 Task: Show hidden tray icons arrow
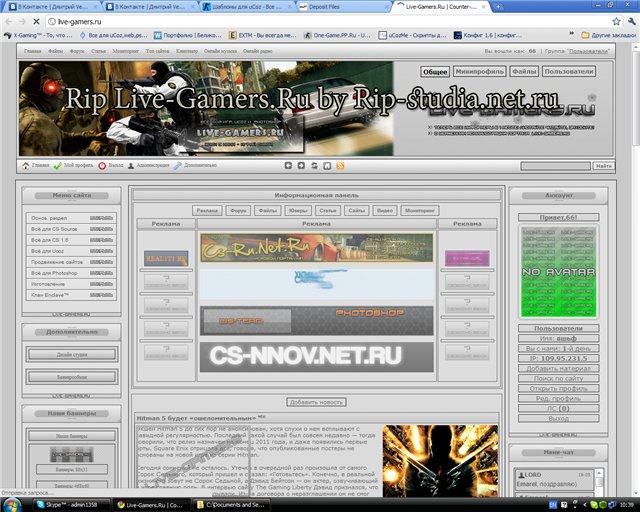click(x=584, y=505)
